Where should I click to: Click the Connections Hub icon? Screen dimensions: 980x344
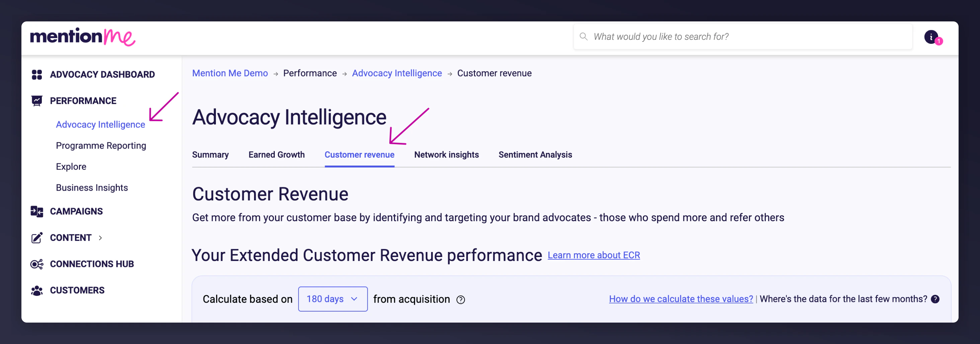37,264
